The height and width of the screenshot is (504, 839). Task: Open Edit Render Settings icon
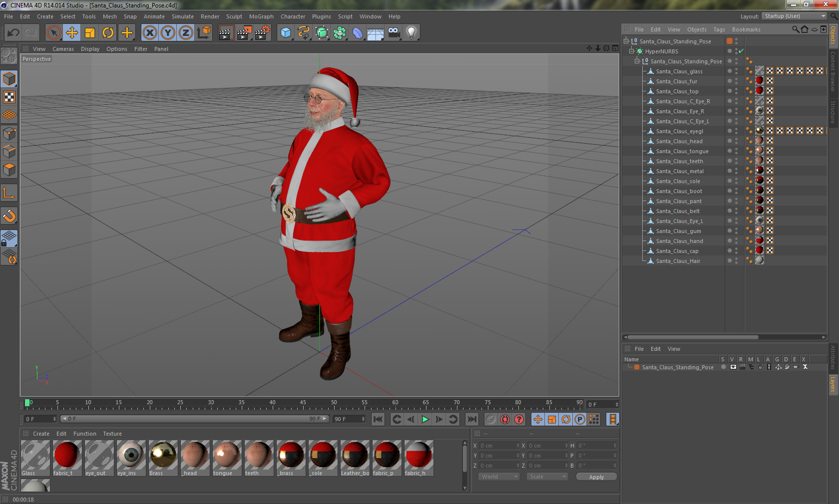(x=263, y=33)
